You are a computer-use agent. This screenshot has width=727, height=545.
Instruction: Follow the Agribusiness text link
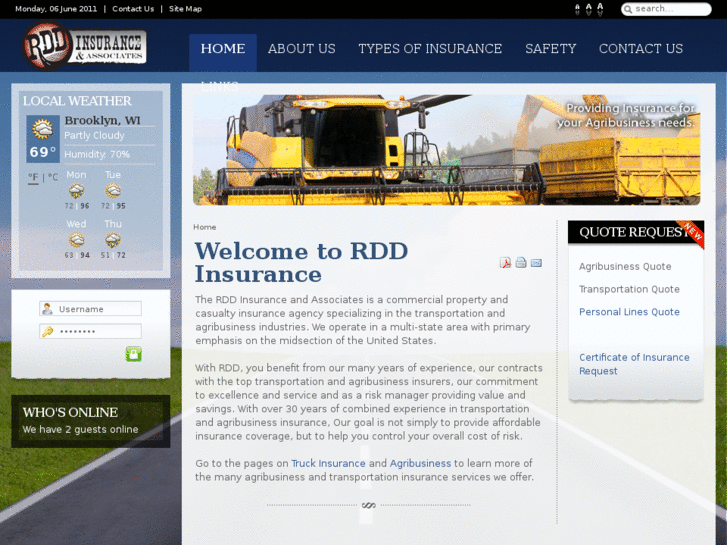click(420, 463)
